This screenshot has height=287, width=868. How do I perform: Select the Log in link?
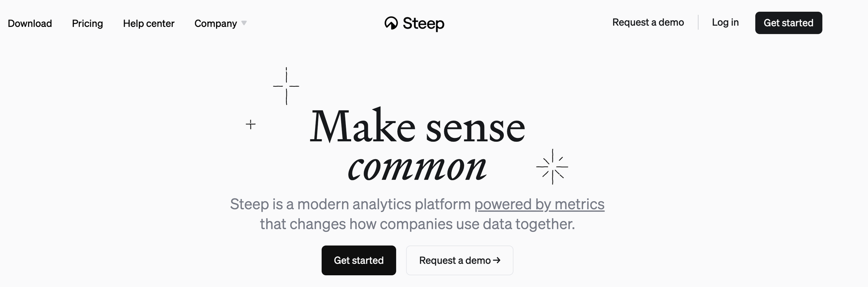pyautogui.click(x=725, y=23)
